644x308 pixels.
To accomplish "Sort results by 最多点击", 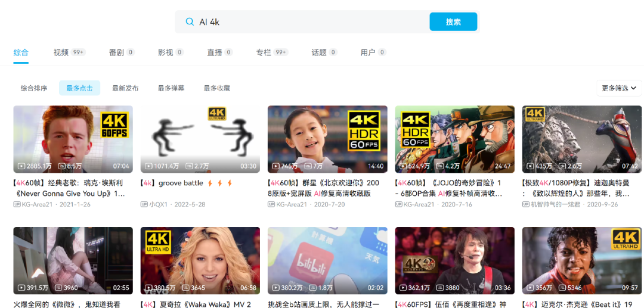I will tap(80, 88).
